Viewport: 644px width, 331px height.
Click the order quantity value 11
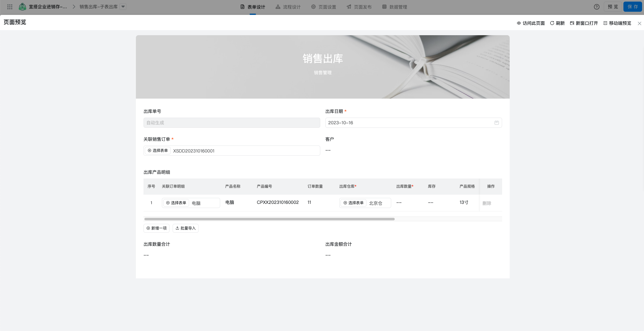309,202
